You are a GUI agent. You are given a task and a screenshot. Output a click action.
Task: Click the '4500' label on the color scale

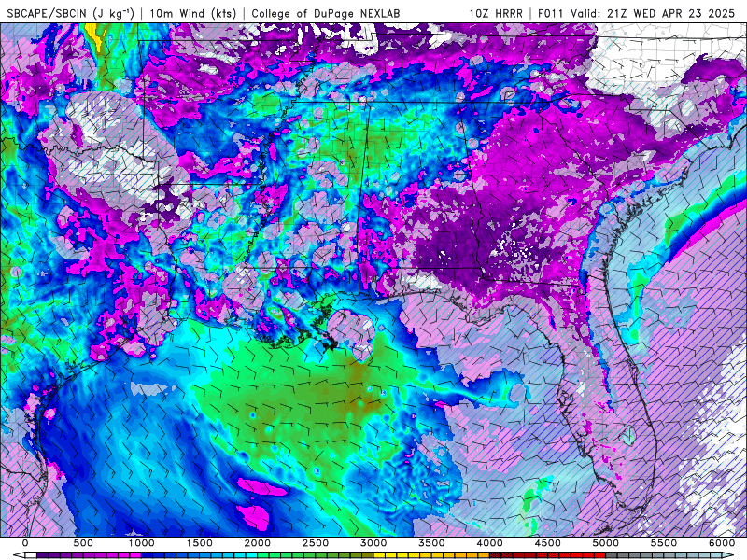pyautogui.click(x=548, y=543)
